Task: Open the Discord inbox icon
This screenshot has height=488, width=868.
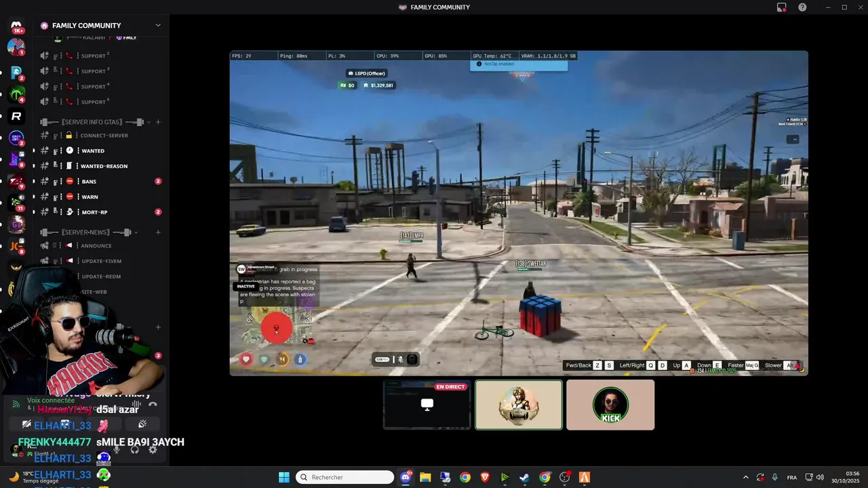Action: click(782, 7)
